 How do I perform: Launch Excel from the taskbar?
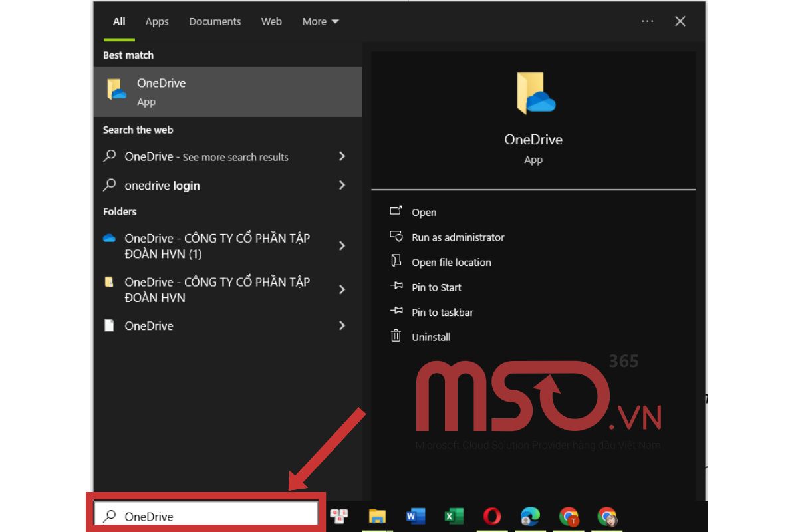coord(454,516)
